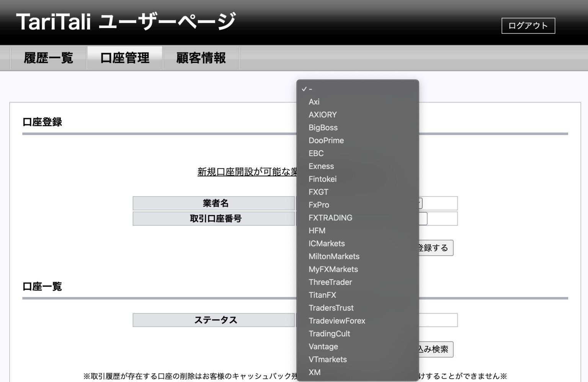Stay on the 口座管理 tab
The width and height of the screenshot is (588, 382).
(125, 57)
